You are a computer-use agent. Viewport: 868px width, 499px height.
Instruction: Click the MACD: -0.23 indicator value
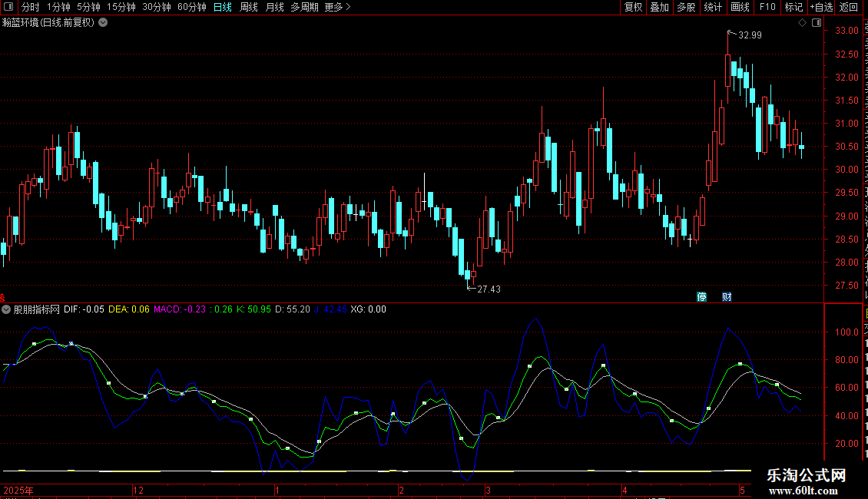[x=180, y=309]
